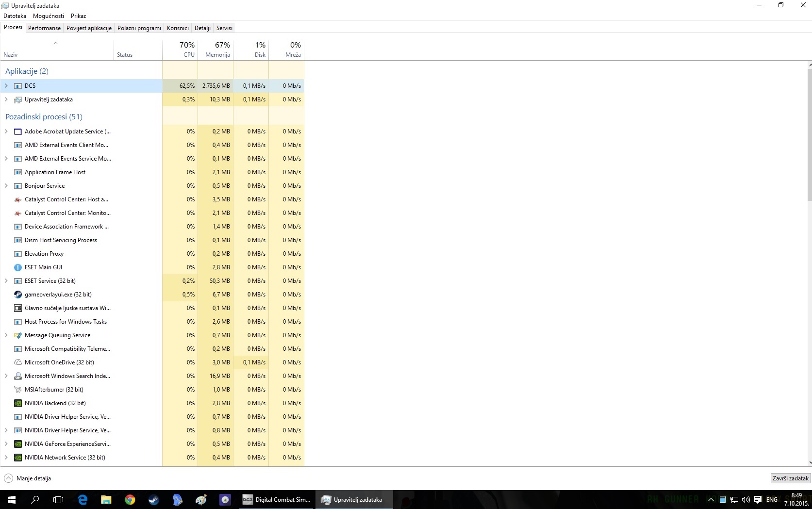Click the Microsoft Windows Search Indexer icon

18,376
